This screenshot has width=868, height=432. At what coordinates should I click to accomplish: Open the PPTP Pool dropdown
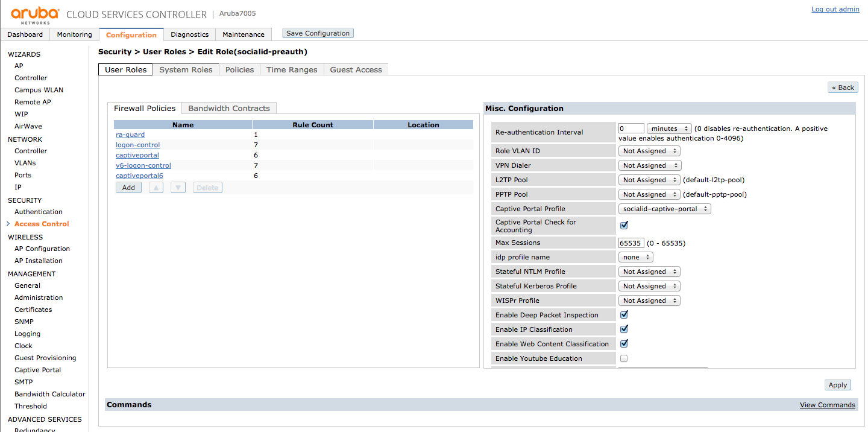(649, 194)
